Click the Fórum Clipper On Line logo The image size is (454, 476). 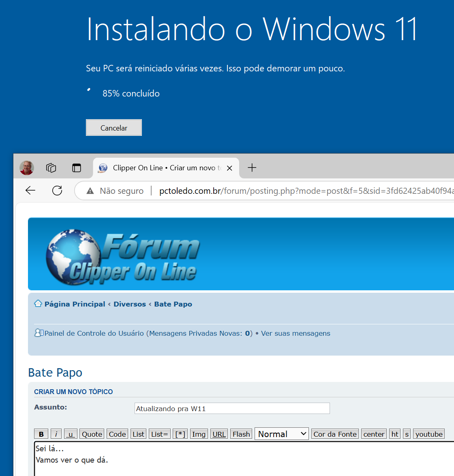(x=123, y=257)
